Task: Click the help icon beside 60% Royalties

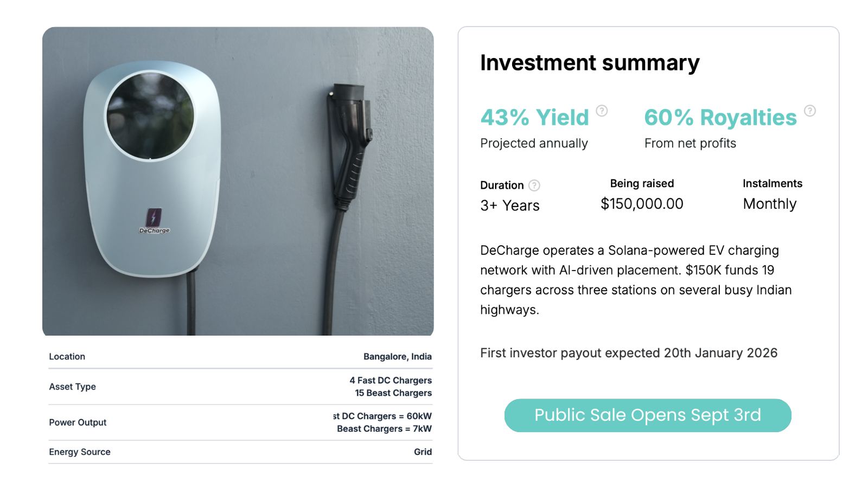Action: coord(809,111)
